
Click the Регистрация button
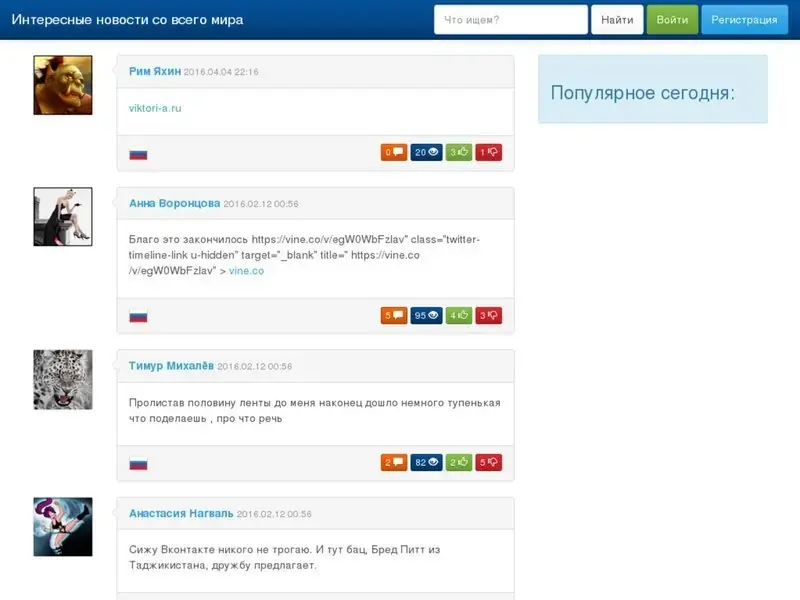click(744, 20)
